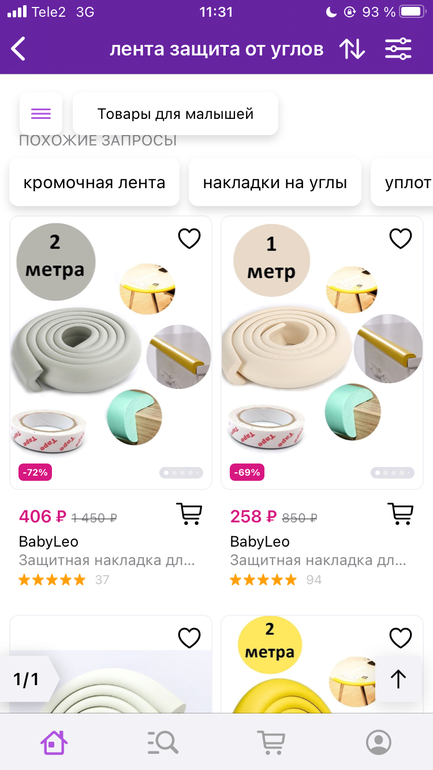Favorite the gray 2 метра product
This screenshot has width=433, height=770.
tap(189, 239)
